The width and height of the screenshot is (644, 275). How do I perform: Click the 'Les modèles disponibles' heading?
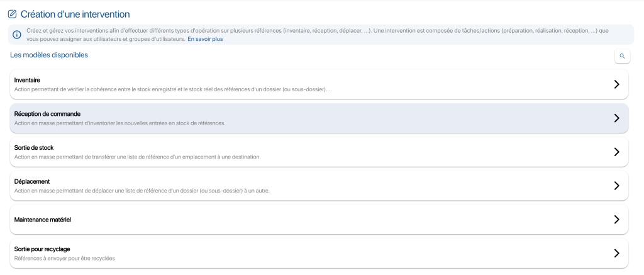[49, 55]
